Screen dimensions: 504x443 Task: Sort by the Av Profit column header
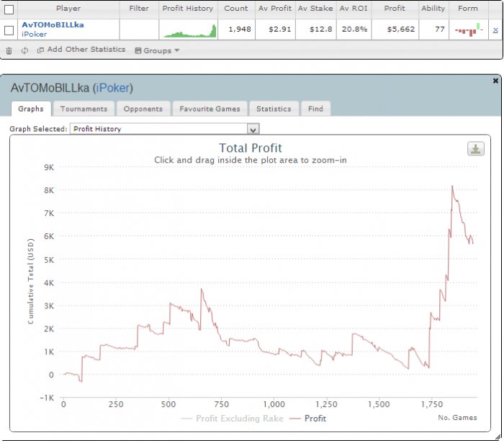(275, 9)
